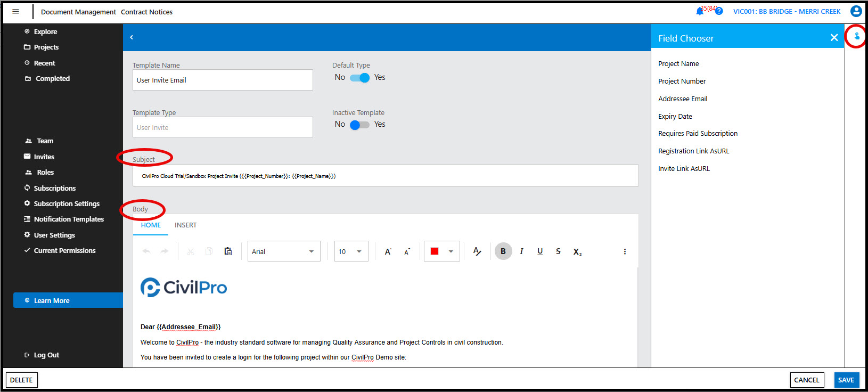Expand the font color dropdown arrow
The height and width of the screenshot is (392, 868).
[451, 251]
